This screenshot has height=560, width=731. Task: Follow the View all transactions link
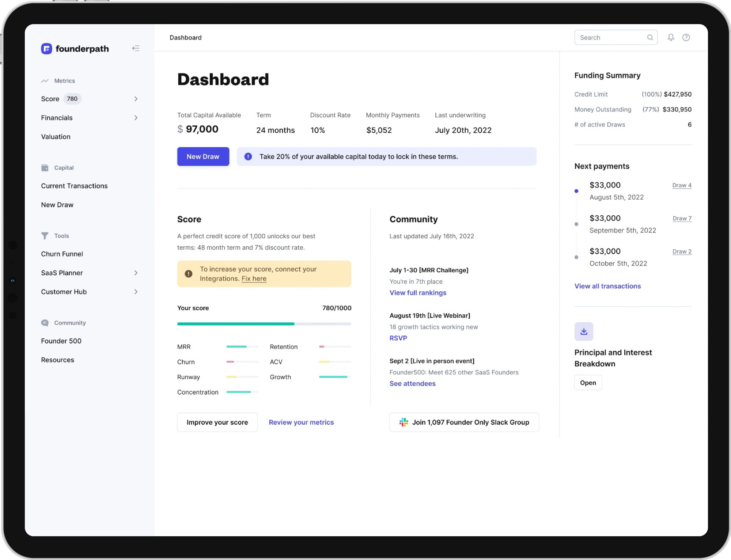(x=607, y=286)
